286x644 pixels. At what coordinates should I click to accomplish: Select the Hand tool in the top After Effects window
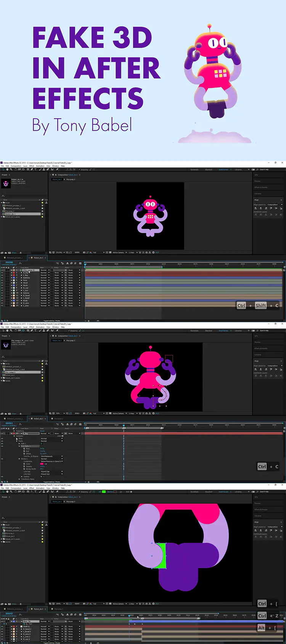point(7,169)
